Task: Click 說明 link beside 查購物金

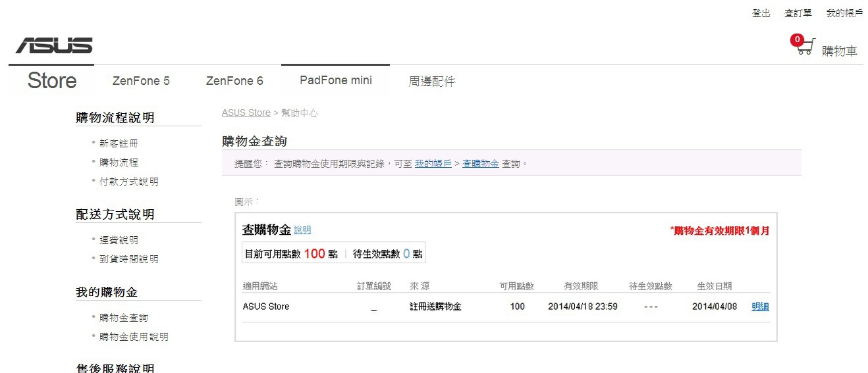Action: pos(302,230)
